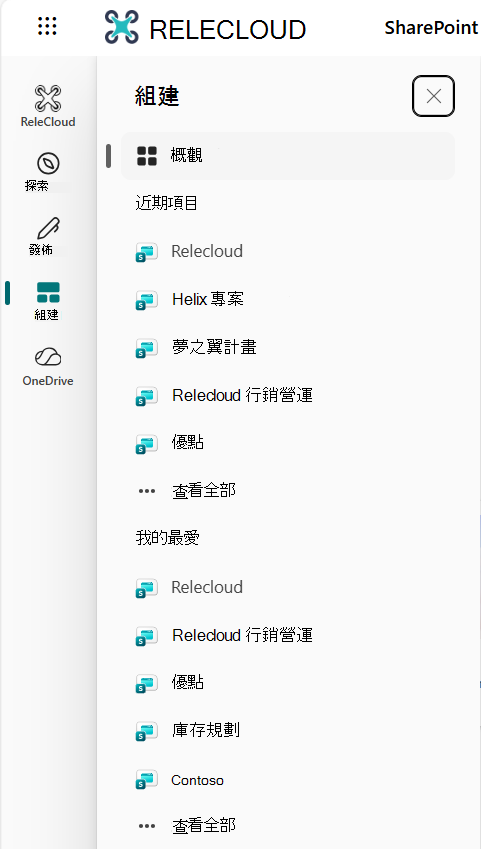Click 查看全部 under 近期項目

point(204,491)
